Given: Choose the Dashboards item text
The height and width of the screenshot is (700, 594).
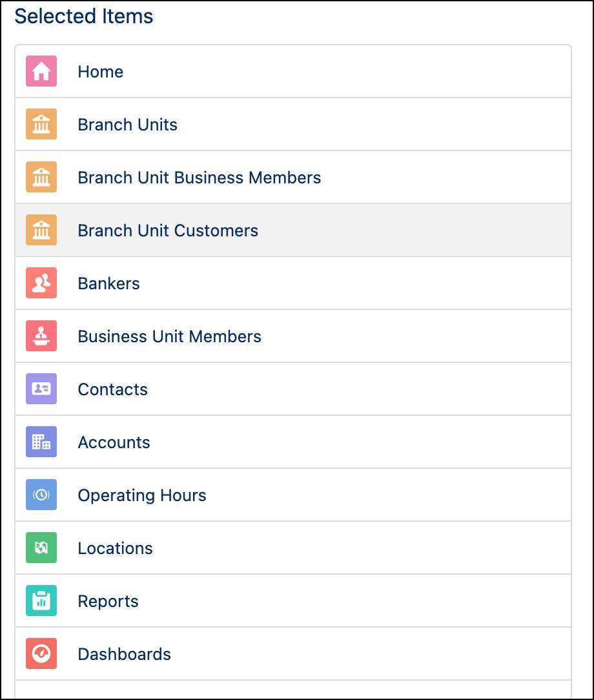Looking at the screenshot, I should (x=124, y=654).
